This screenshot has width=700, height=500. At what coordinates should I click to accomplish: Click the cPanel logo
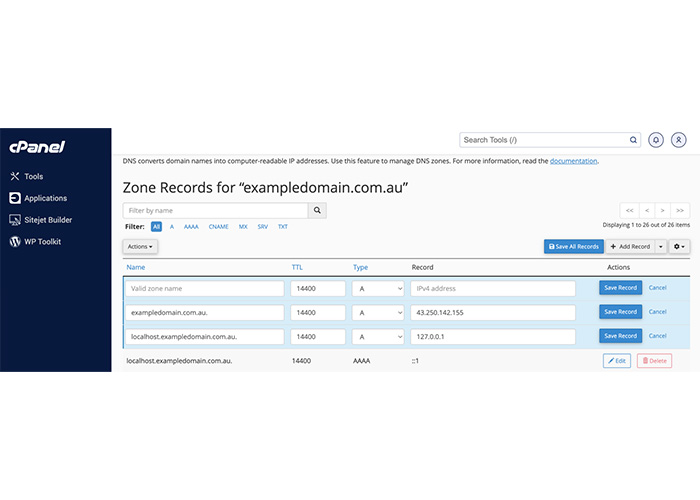point(37,147)
